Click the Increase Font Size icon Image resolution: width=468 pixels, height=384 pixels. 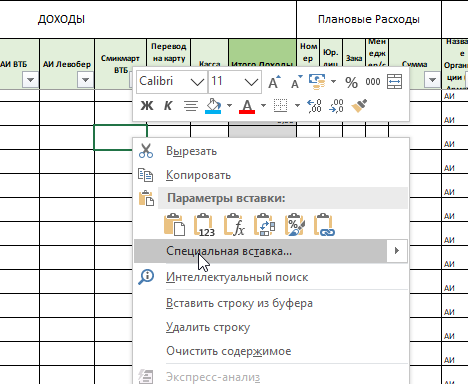[274, 82]
